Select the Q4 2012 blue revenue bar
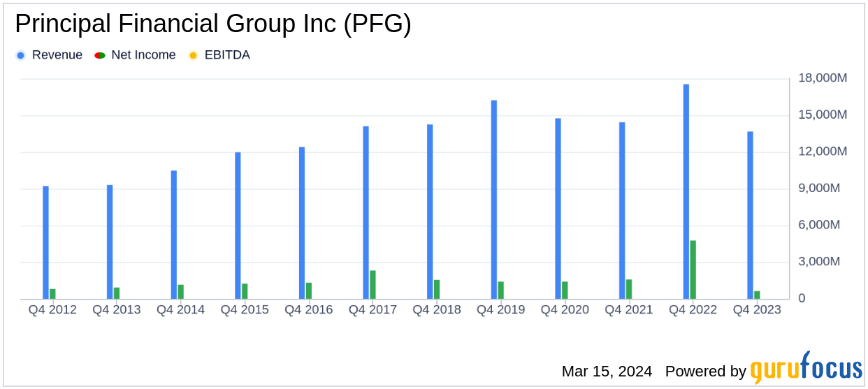868x389 pixels. 45,242
